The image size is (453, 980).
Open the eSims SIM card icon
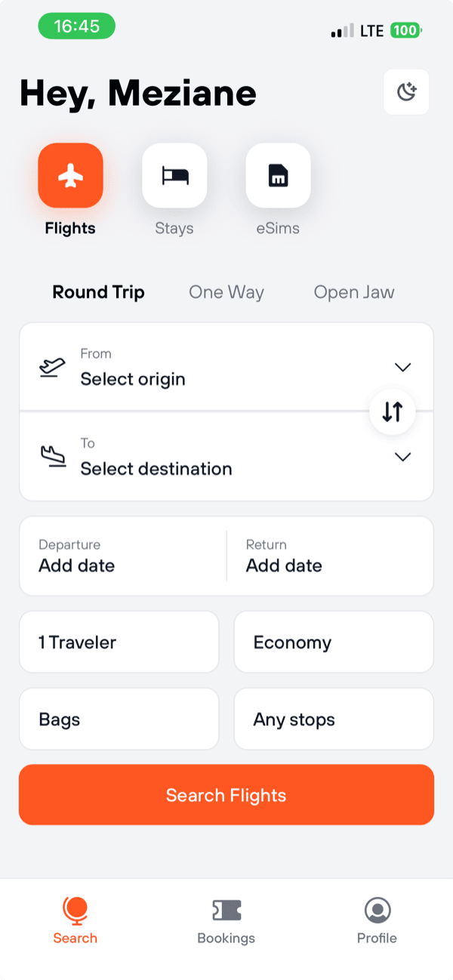coord(278,176)
